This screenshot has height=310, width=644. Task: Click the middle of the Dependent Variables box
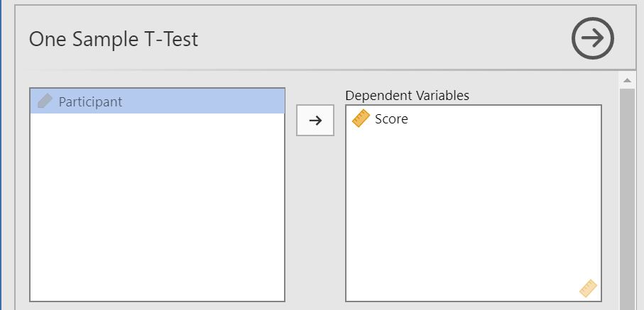click(473, 203)
